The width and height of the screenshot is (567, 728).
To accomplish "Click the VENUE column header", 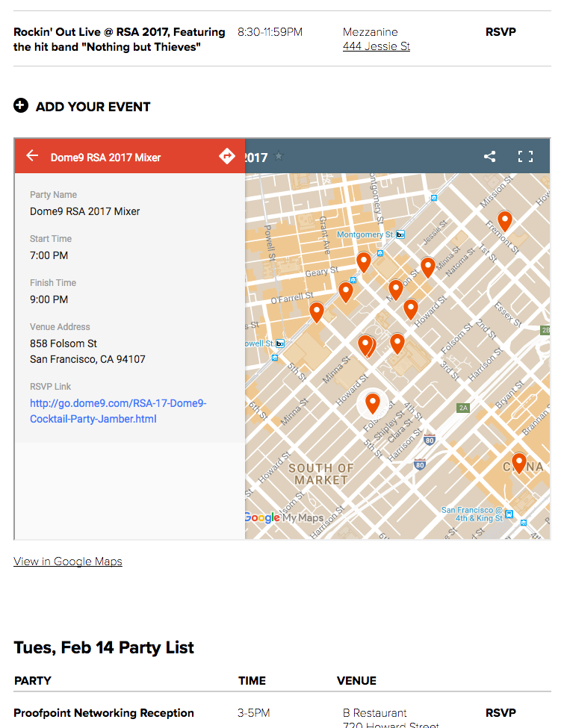I will (x=356, y=681).
